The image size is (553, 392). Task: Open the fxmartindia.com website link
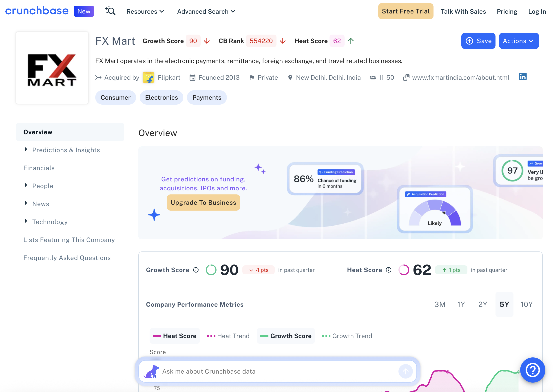[460, 77]
